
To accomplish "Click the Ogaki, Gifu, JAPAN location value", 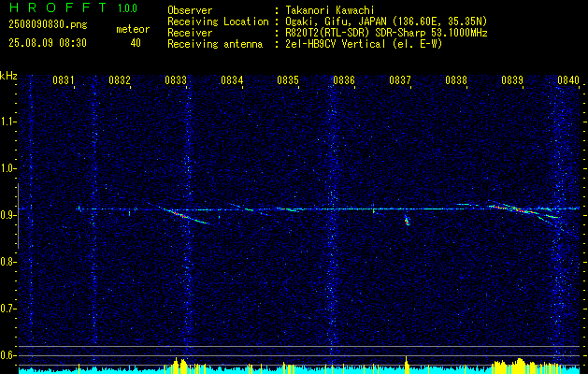I will 386,22.
